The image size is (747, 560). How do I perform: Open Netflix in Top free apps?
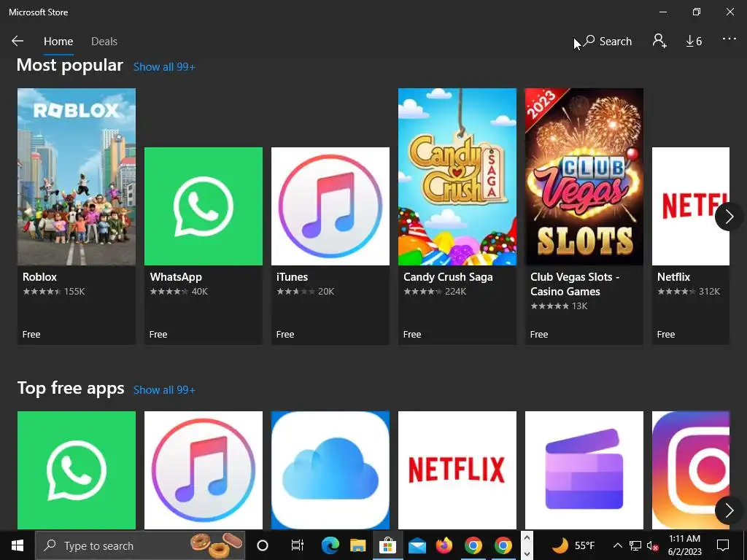coord(457,470)
